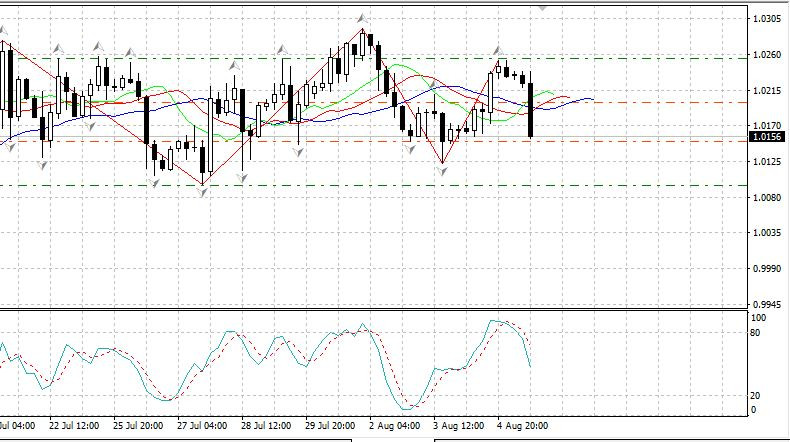This screenshot has height=442, width=790.
Task: Click the 1.0080 price axis label
Action: (x=766, y=198)
